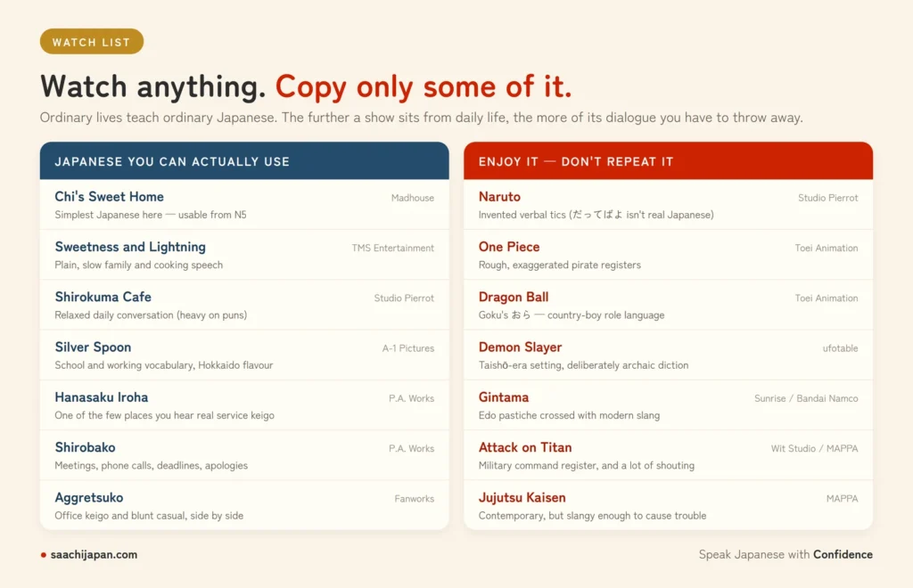The image size is (913, 588).
Task: Click 'Edo pastiche crossed with modern slang'
Action: pos(569,415)
